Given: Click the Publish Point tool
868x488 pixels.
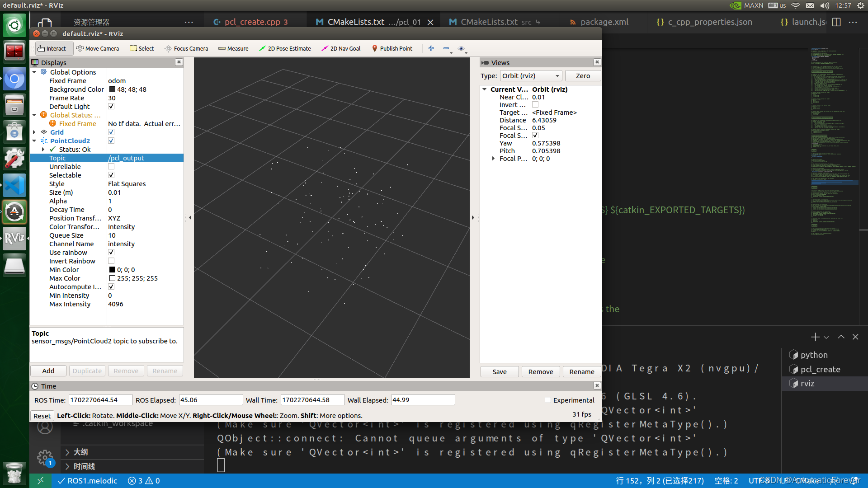Looking at the screenshot, I should tap(392, 48).
